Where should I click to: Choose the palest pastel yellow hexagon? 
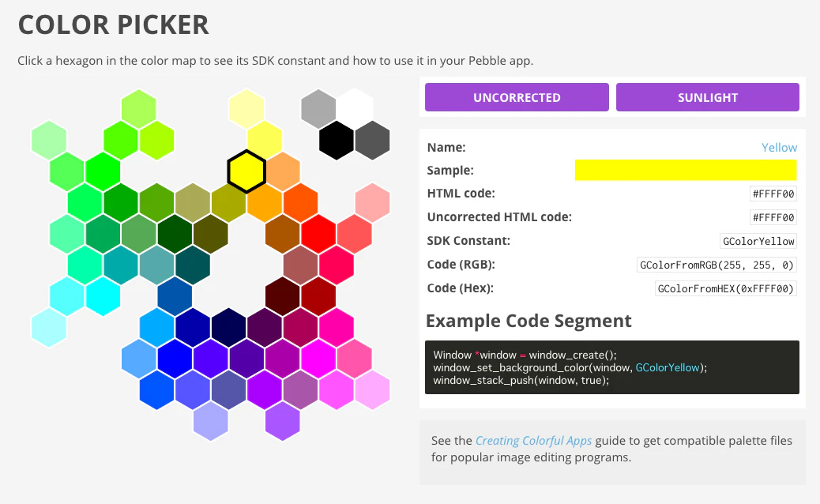[246, 109]
